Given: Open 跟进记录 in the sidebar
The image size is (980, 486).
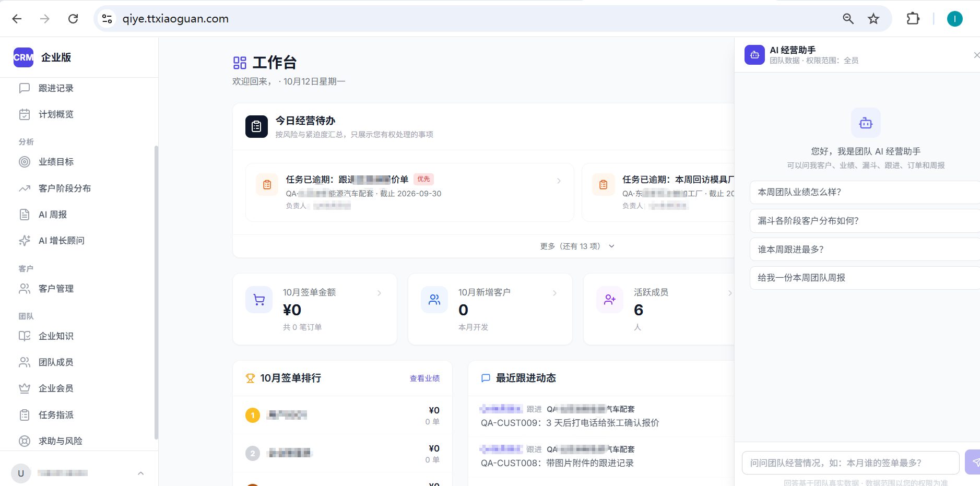Looking at the screenshot, I should pos(78,88).
